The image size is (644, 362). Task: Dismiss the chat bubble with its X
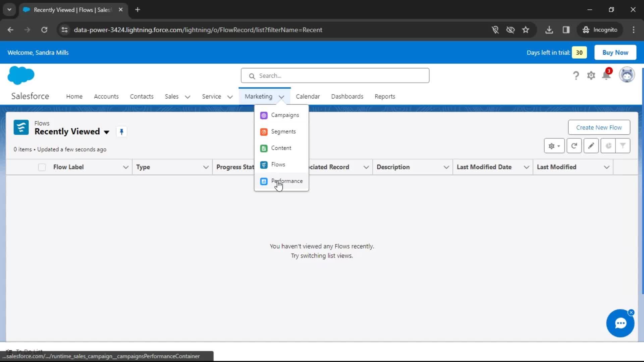pyautogui.click(x=631, y=312)
